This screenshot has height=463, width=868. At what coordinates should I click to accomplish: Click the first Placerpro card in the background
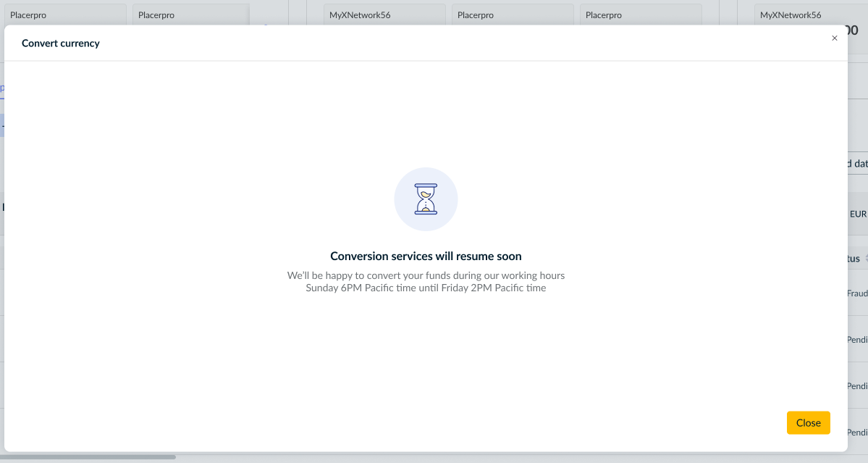point(65,15)
